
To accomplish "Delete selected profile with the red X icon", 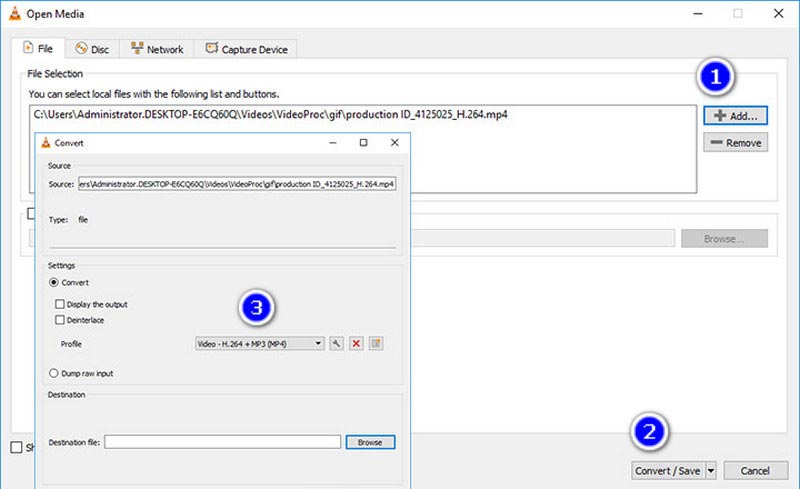I will pyautogui.click(x=356, y=343).
